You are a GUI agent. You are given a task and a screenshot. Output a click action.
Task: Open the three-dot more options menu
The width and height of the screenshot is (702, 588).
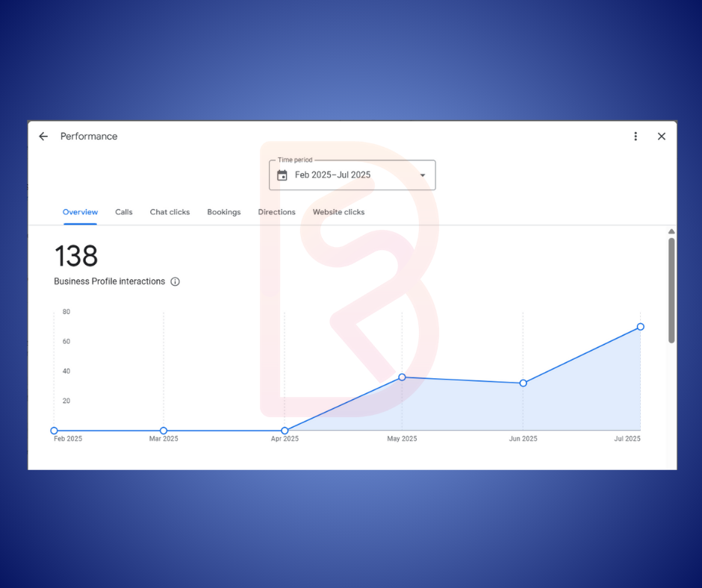coord(636,137)
